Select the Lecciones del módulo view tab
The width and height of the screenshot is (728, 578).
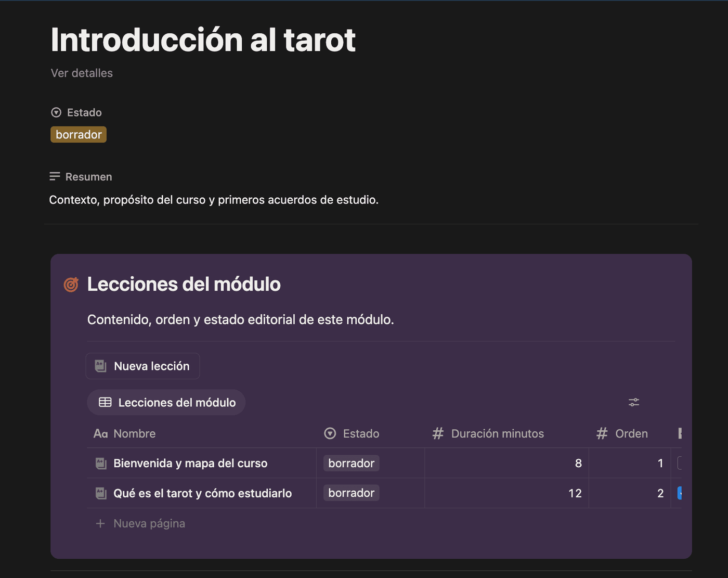click(x=166, y=402)
